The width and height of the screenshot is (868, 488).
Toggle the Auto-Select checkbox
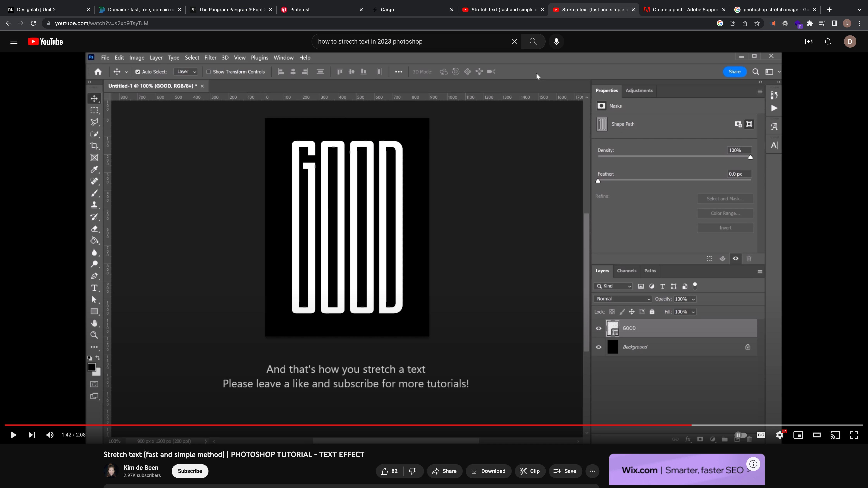pyautogui.click(x=138, y=72)
